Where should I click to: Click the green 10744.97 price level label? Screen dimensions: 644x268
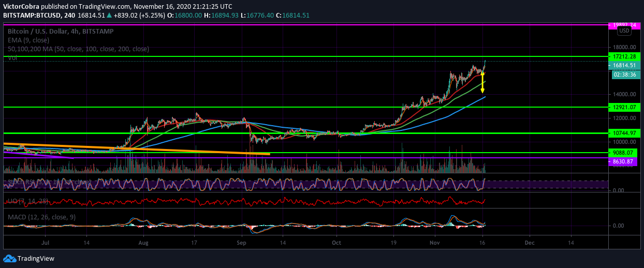[x=624, y=133]
